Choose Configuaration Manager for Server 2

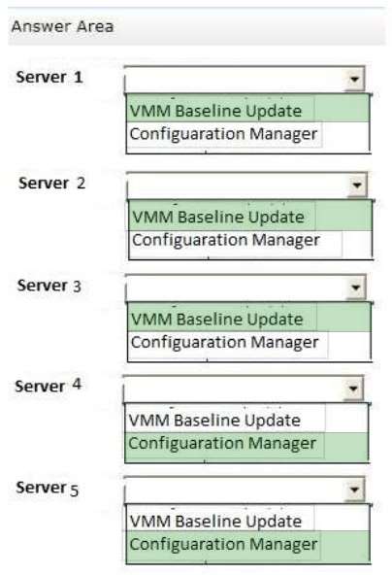click(250, 241)
